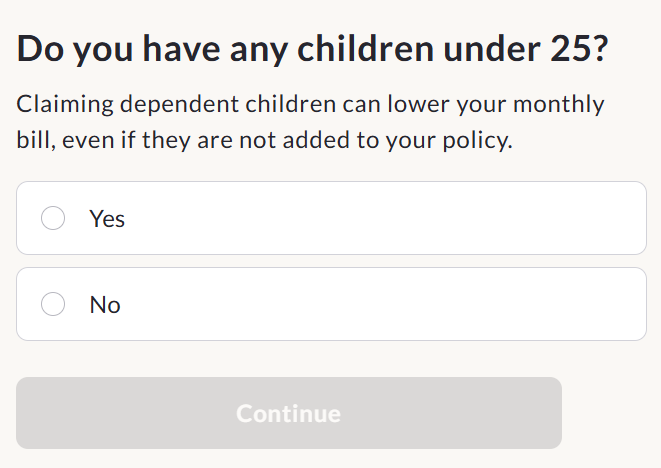Click the blank right side of No card
661x468 pixels.
click(464, 304)
